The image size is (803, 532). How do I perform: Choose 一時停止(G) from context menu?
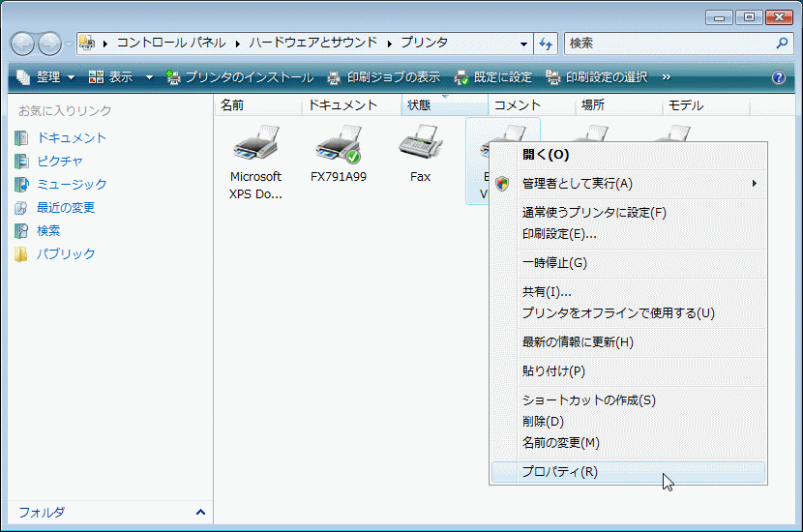pyautogui.click(x=628, y=263)
